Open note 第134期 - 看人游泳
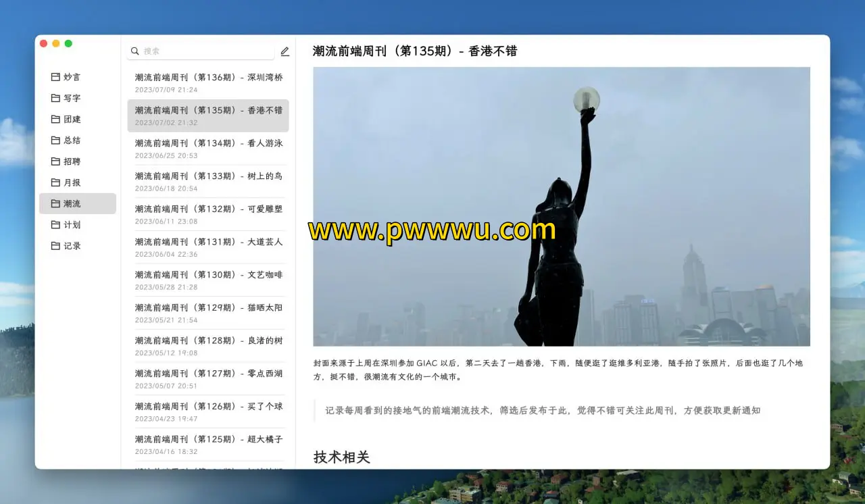The image size is (865, 504). [x=208, y=149]
